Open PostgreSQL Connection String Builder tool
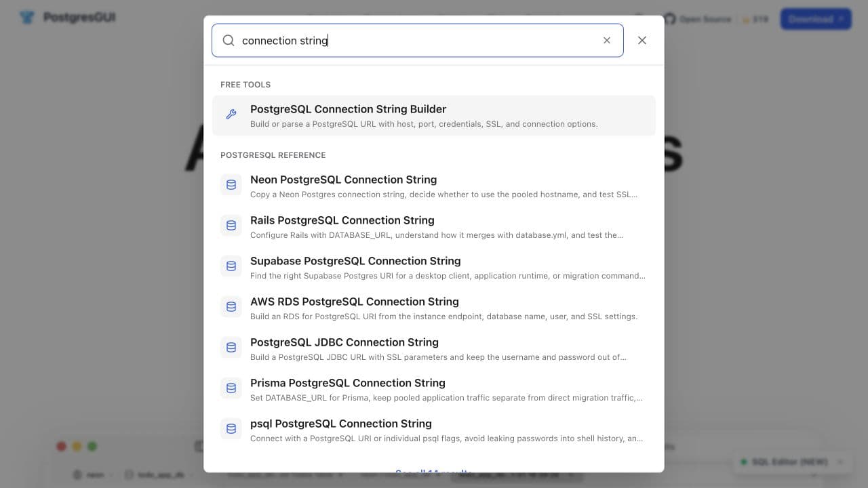Screen dimensions: 868x488 [x=434, y=115]
